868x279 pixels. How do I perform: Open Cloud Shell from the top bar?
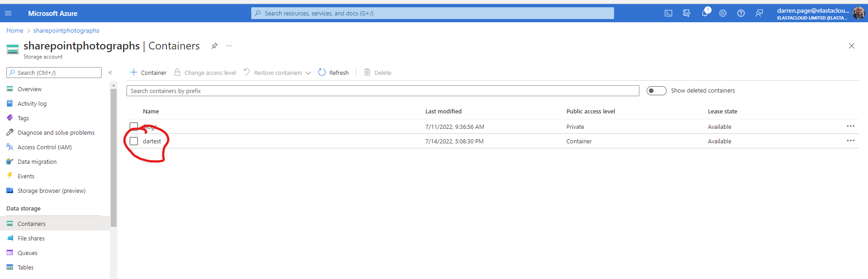point(668,13)
